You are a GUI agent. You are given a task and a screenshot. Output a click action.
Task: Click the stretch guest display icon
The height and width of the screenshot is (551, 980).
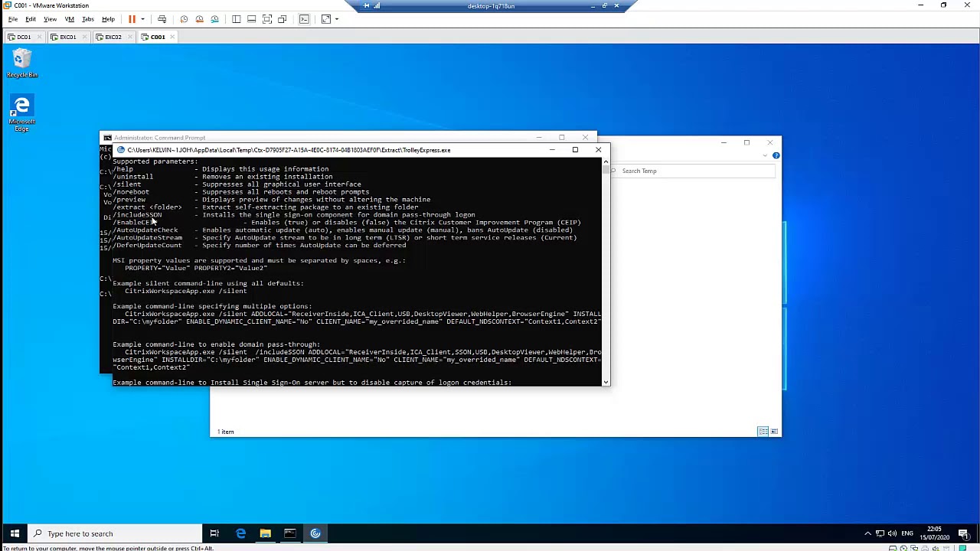point(326,19)
